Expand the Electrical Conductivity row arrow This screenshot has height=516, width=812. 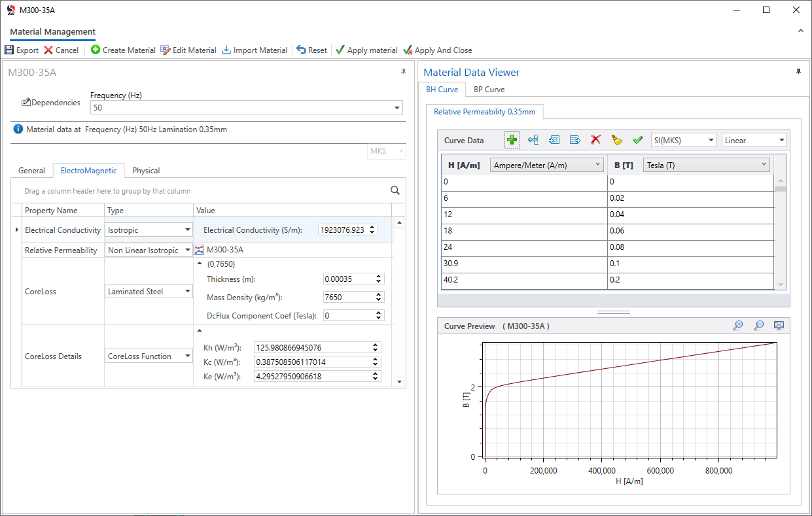click(16, 230)
